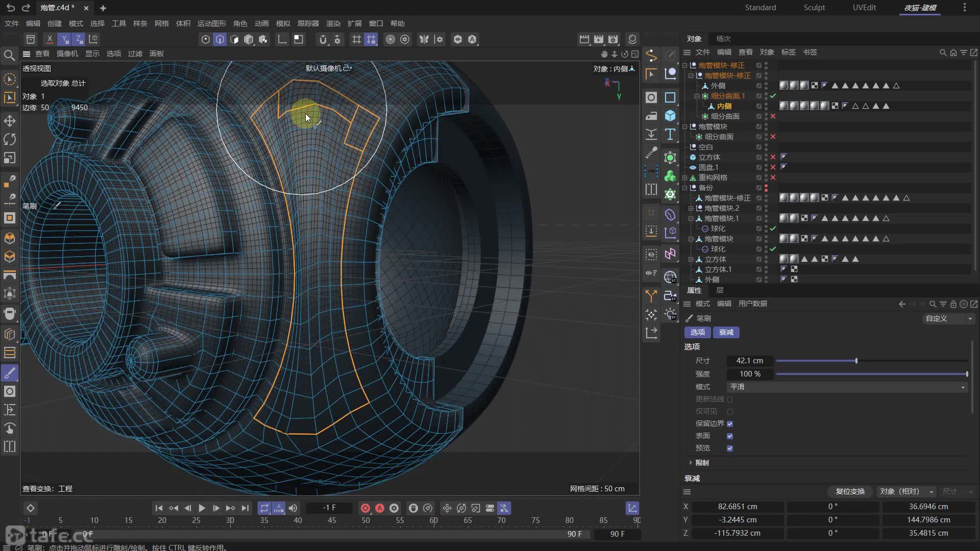
Task: Expand the 重构网格 tree node
Action: (x=685, y=178)
